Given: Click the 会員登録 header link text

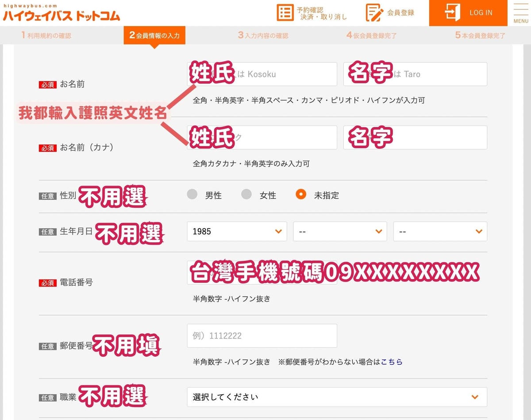Looking at the screenshot, I should tap(401, 12).
